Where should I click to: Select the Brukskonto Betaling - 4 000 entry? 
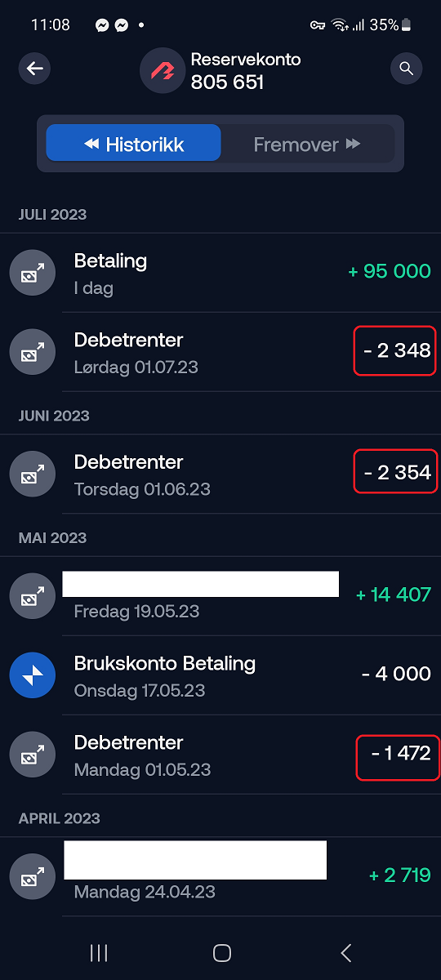click(220, 675)
